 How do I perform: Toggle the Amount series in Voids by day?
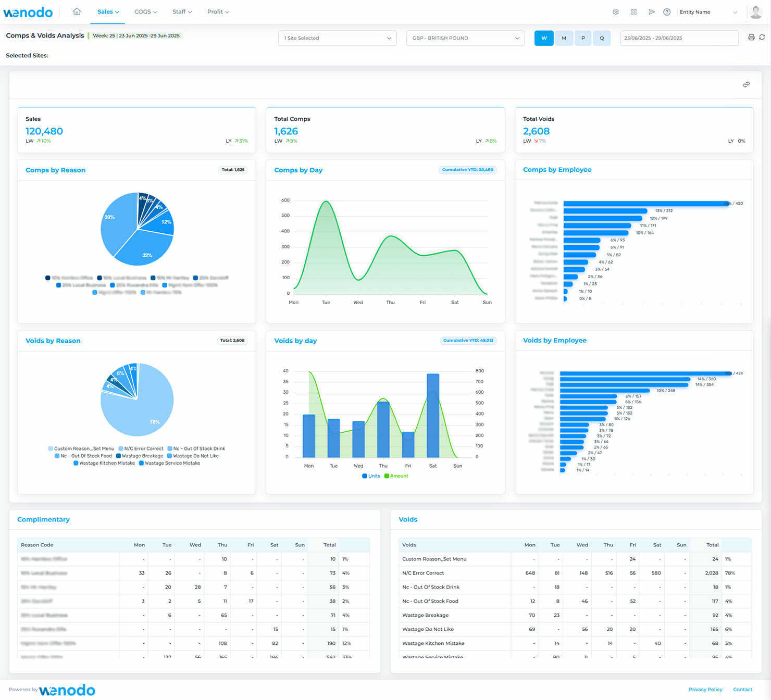tap(396, 476)
